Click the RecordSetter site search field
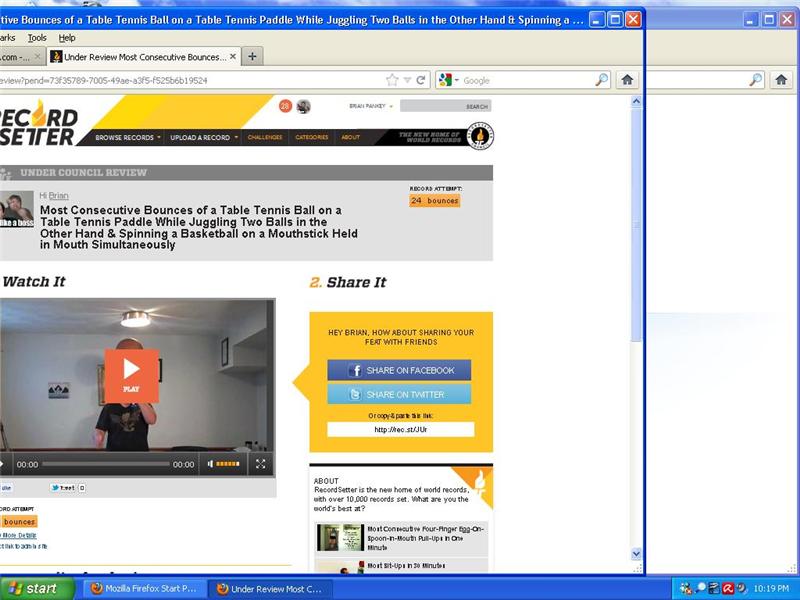 tap(445, 106)
